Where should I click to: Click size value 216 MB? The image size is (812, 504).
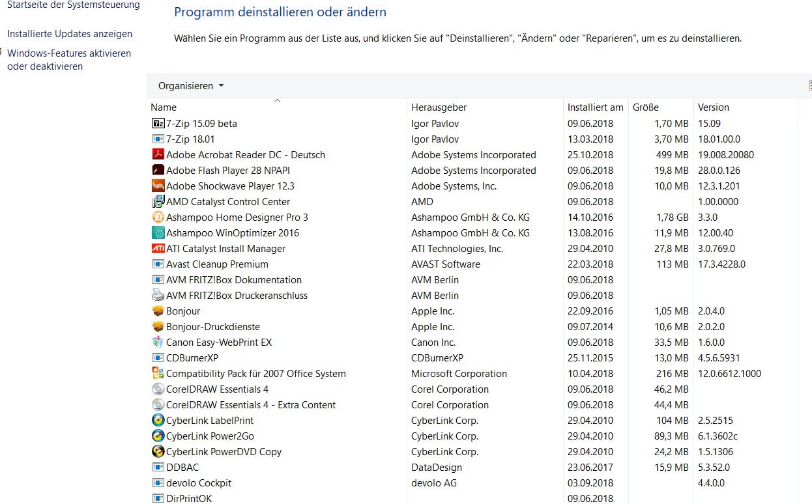[673, 373]
